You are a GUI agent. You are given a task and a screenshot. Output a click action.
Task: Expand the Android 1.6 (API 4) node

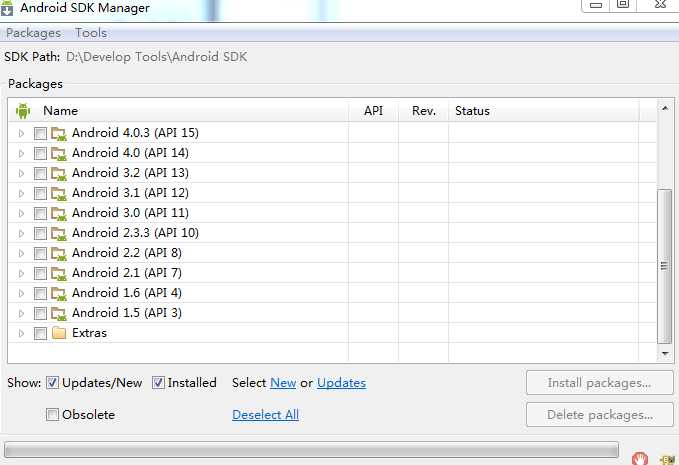coord(21,293)
